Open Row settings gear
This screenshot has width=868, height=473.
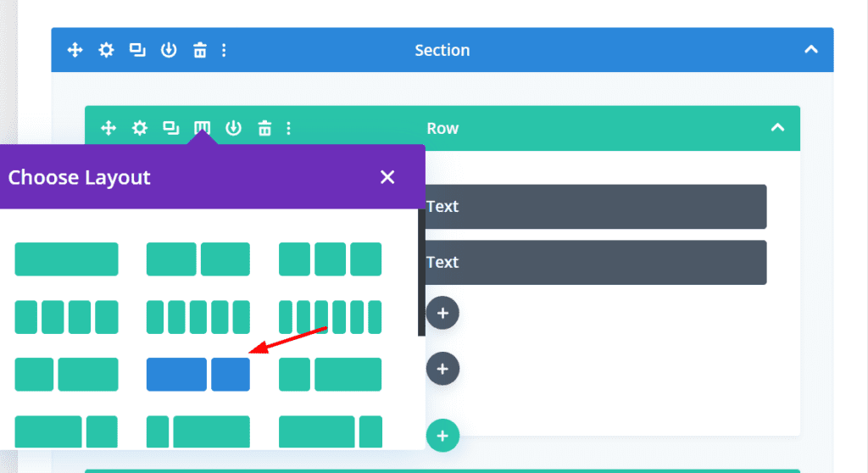coord(140,129)
